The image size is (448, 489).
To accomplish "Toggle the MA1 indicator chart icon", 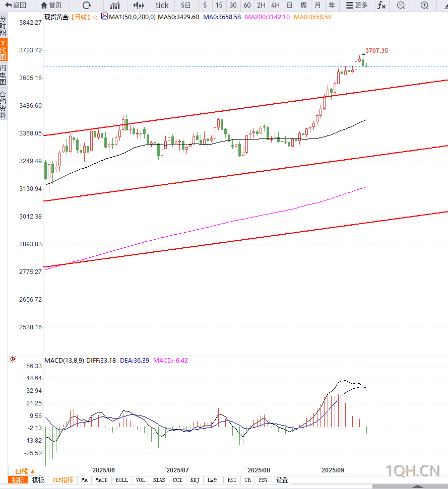I will pos(104,16).
